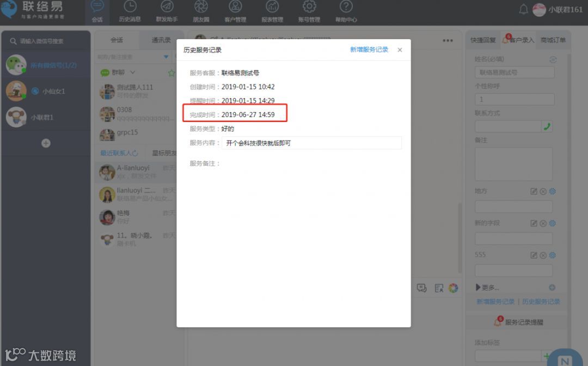Click the blue plus circle beside 更多
This screenshot has width=588, height=366.
point(552,287)
